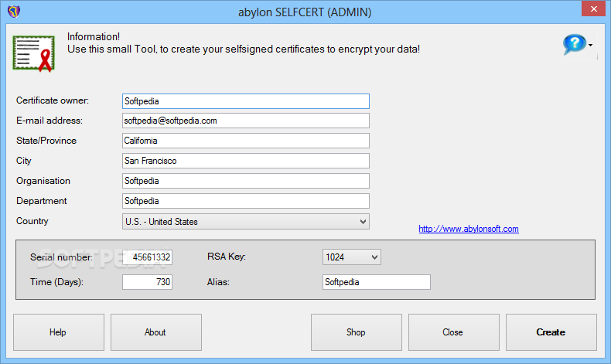Image resolution: width=611 pixels, height=364 pixels.
Task: Edit the Time (Days) value field
Action: [x=147, y=282]
